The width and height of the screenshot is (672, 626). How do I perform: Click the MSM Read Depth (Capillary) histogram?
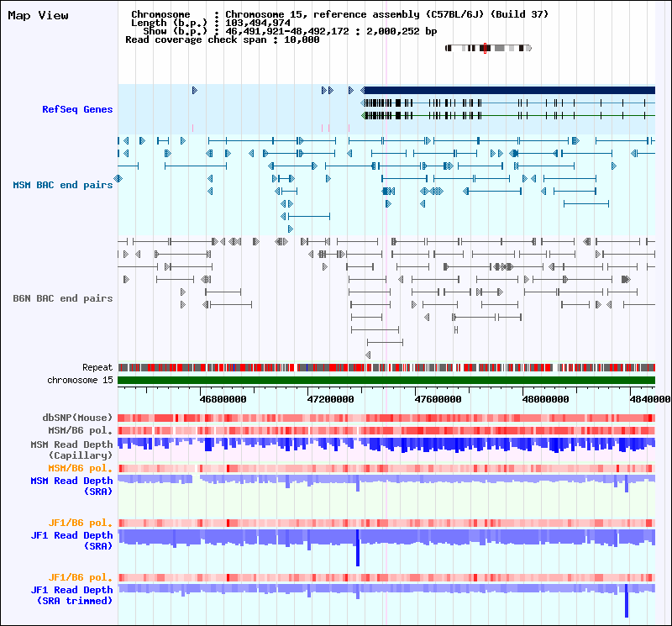tap(386, 445)
